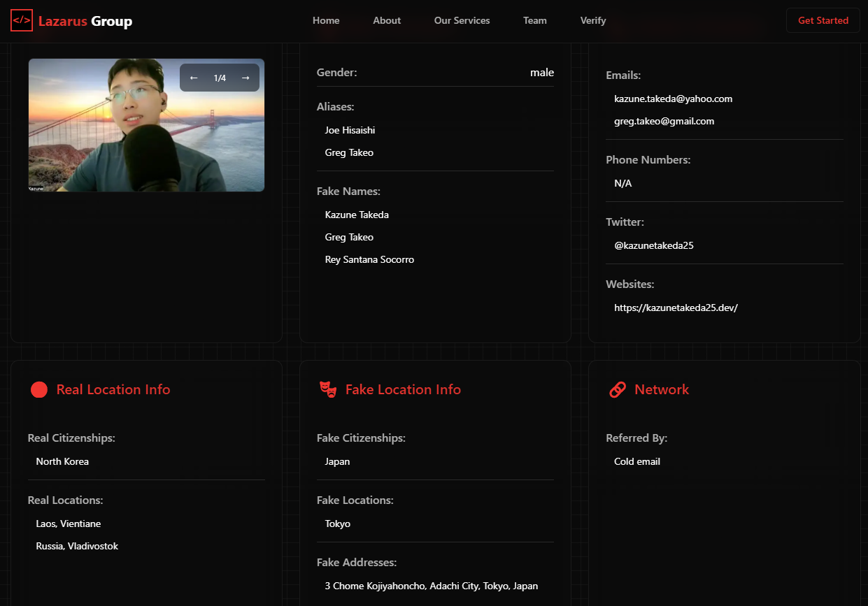Click the Lazarus Group brand name text

click(85, 21)
